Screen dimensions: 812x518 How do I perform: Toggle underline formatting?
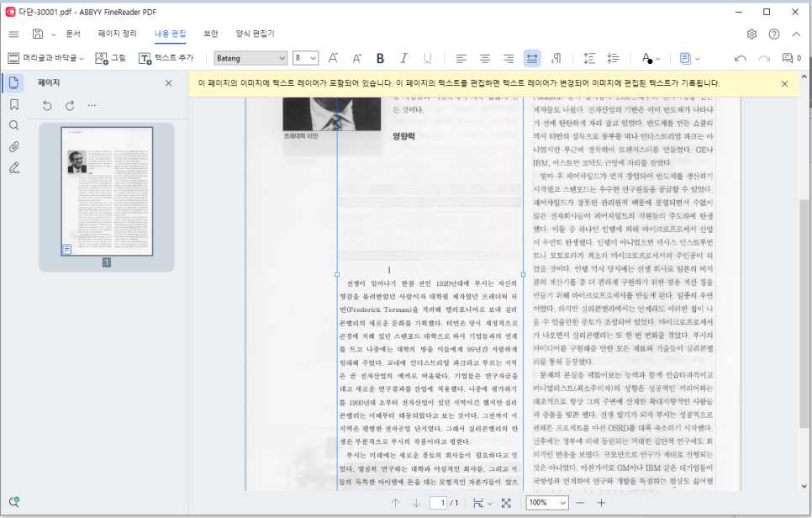(x=427, y=58)
